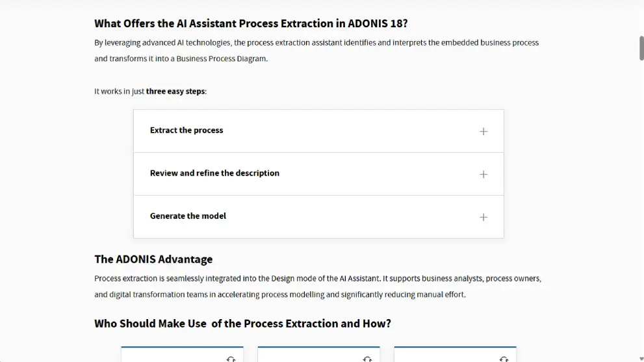Click the scrollbar down arrow
The height and width of the screenshot is (362, 644).
[641, 358]
